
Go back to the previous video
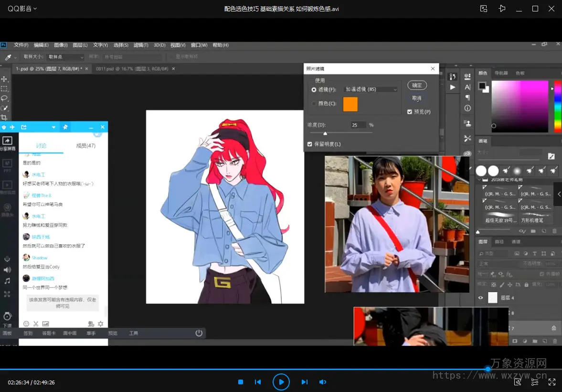pos(258,382)
